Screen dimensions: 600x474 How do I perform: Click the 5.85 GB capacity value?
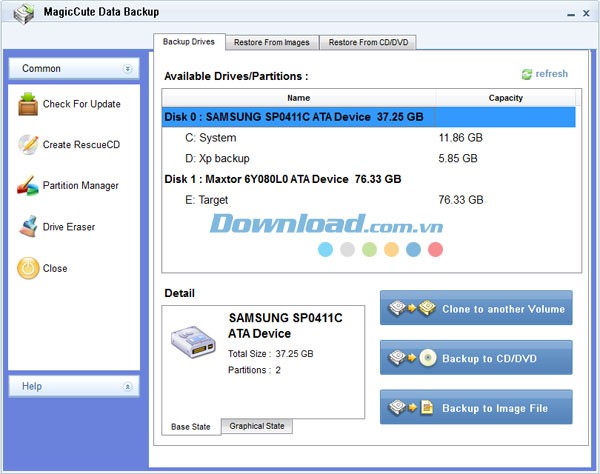coord(458,158)
